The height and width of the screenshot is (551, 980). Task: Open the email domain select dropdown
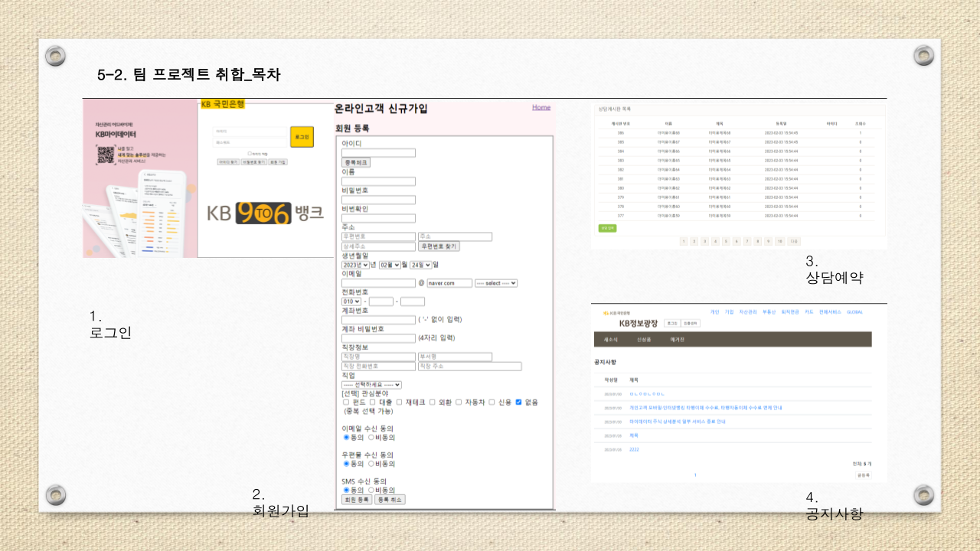[x=495, y=282]
